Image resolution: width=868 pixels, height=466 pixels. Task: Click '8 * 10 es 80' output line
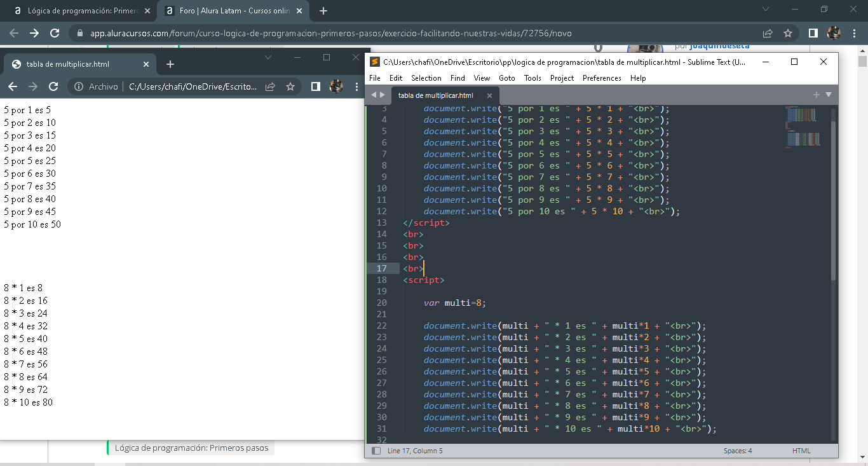point(28,402)
